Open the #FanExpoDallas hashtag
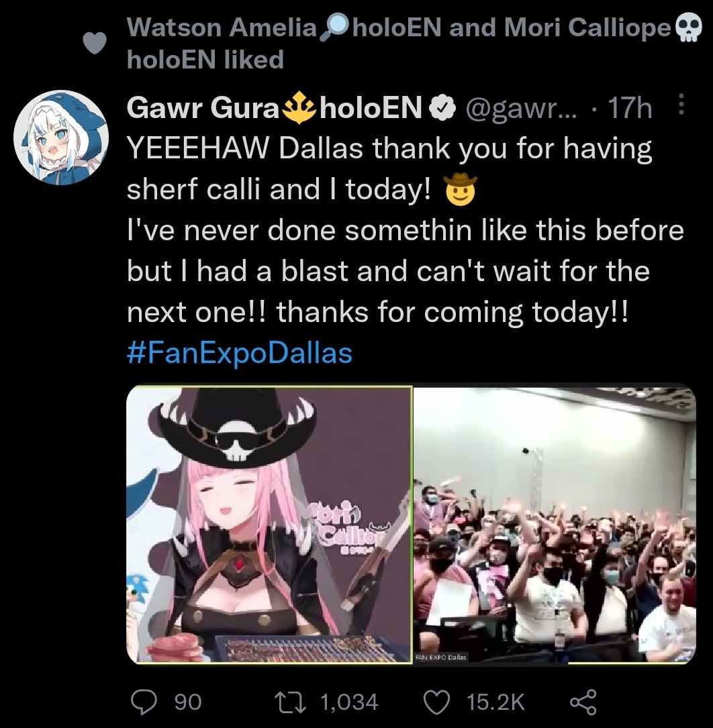The image size is (713, 728). pyautogui.click(x=240, y=354)
